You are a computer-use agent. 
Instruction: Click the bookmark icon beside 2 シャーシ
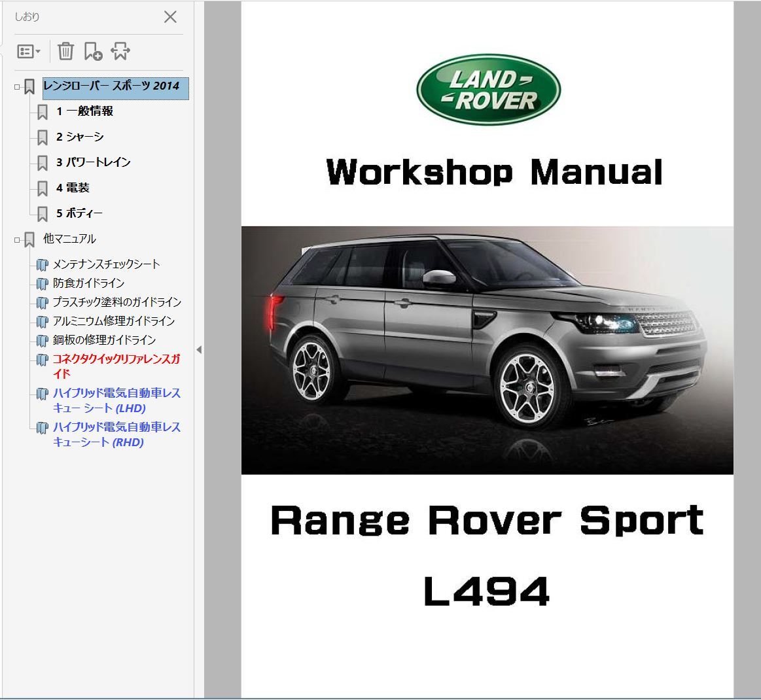(x=43, y=138)
